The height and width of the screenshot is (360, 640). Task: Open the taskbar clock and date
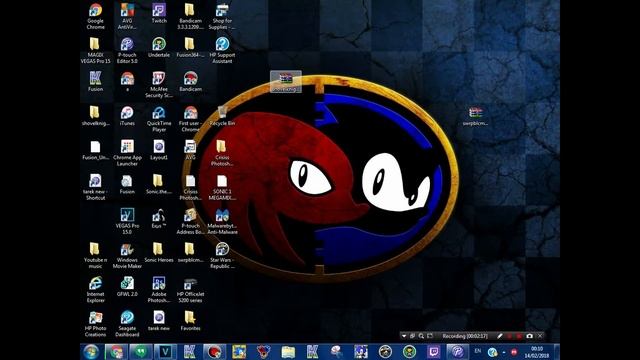pos(537,352)
